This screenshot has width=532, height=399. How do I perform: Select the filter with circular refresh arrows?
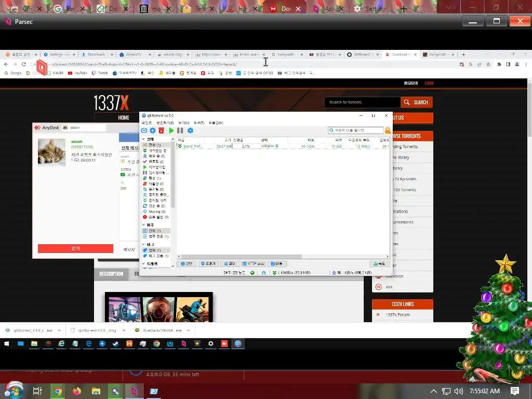(155, 206)
